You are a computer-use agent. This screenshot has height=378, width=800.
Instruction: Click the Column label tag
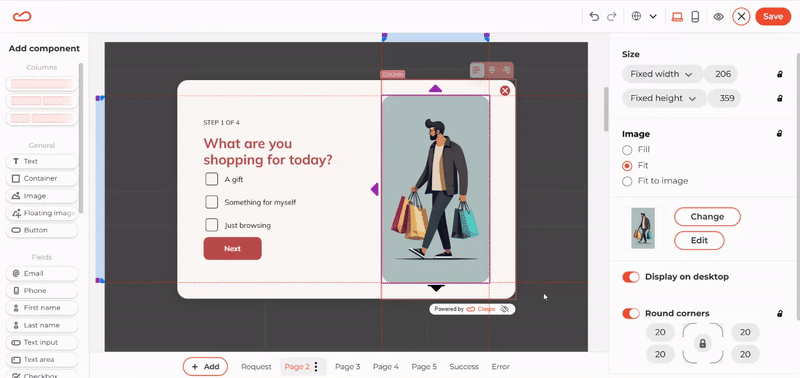(x=392, y=74)
